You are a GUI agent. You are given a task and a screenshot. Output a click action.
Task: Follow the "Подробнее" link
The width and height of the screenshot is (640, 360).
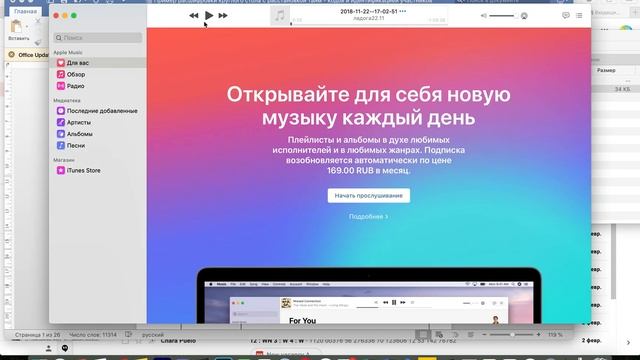pyautogui.click(x=369, y=216)
